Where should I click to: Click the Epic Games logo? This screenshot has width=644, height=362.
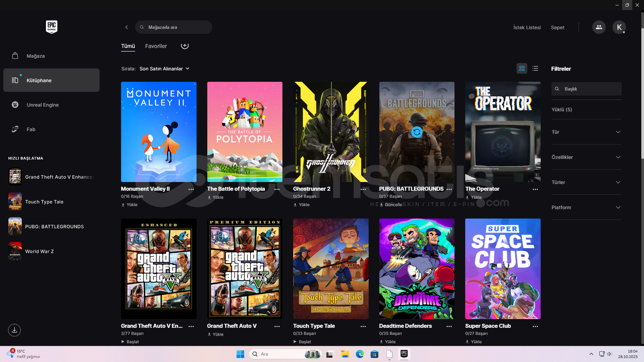(x=51, y=27)
